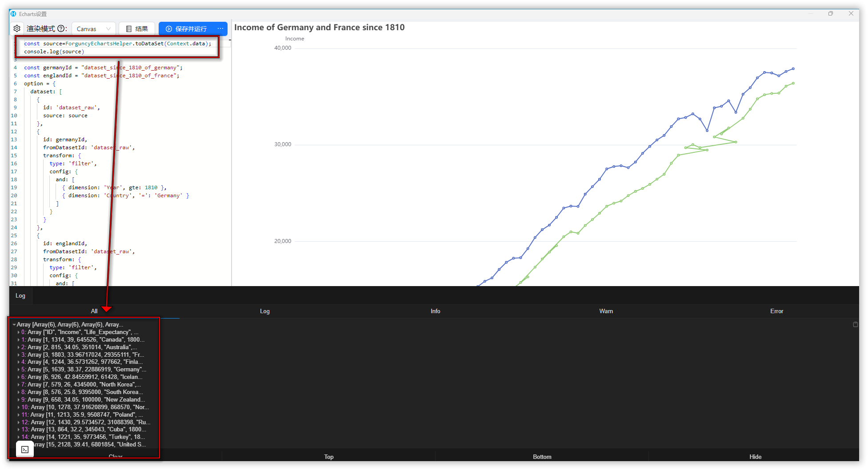Expand log entry 7 North Korea
The width and height of the screenshot is (868, 470).
tap(19, 385)
